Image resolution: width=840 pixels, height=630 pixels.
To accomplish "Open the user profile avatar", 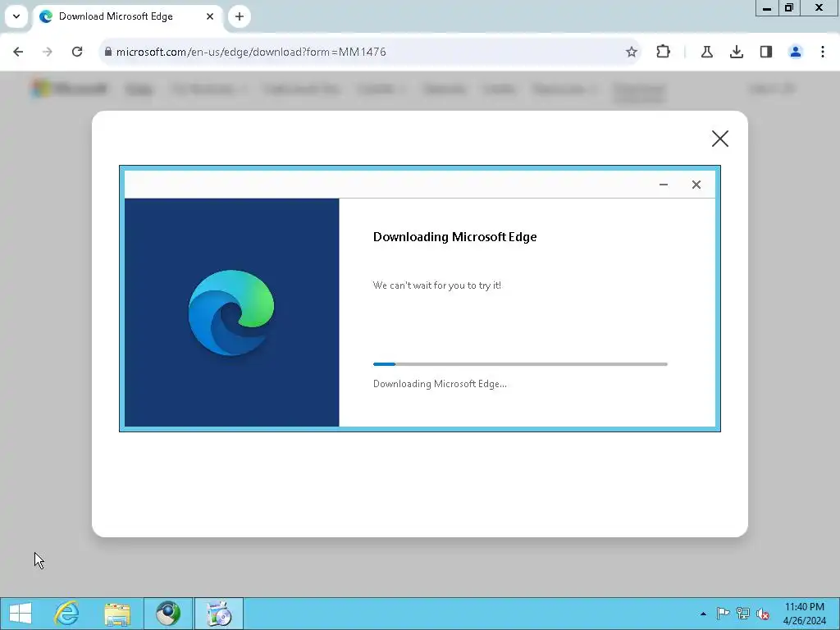I will click(796, 52).
